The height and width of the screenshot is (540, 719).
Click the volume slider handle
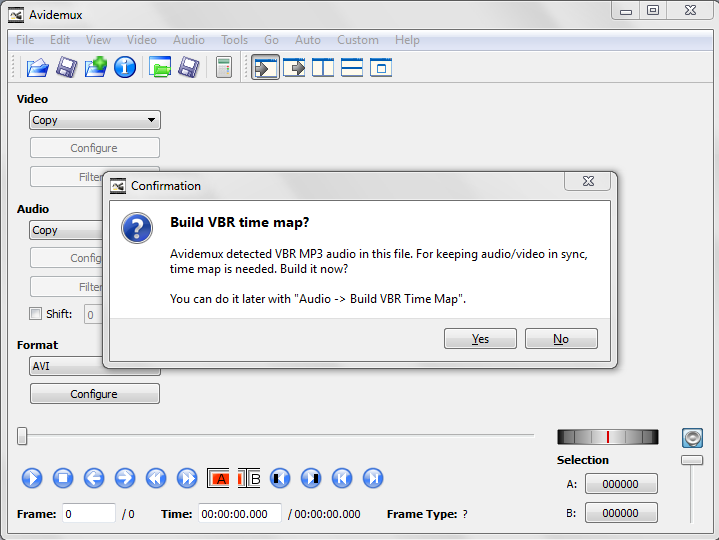(x=692, y=460)
